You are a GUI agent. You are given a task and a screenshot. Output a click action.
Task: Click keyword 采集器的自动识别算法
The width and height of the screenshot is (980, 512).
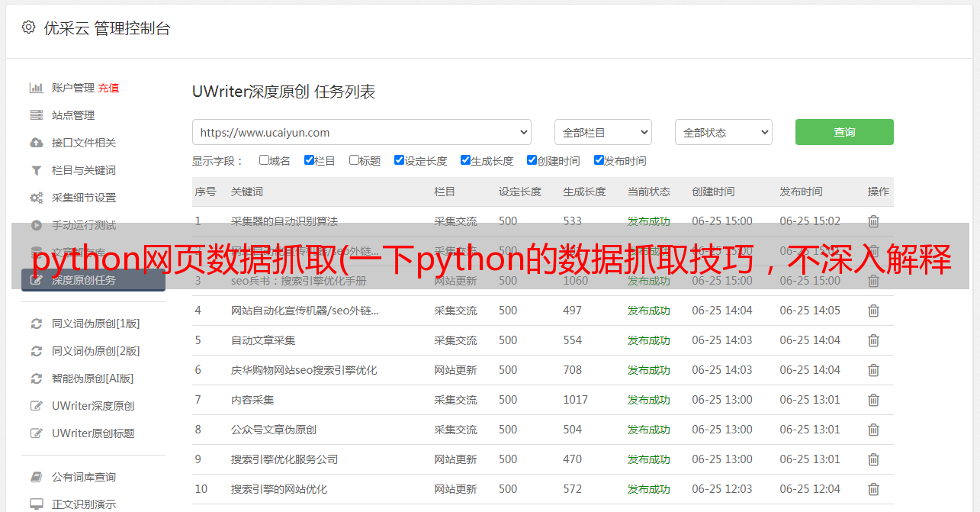pyautogui.click(x=284, y=221)
